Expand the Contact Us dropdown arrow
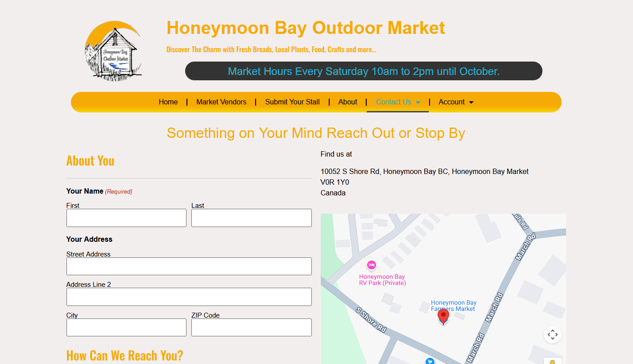The height and width of the screenshot is (364, 633). 418,102
